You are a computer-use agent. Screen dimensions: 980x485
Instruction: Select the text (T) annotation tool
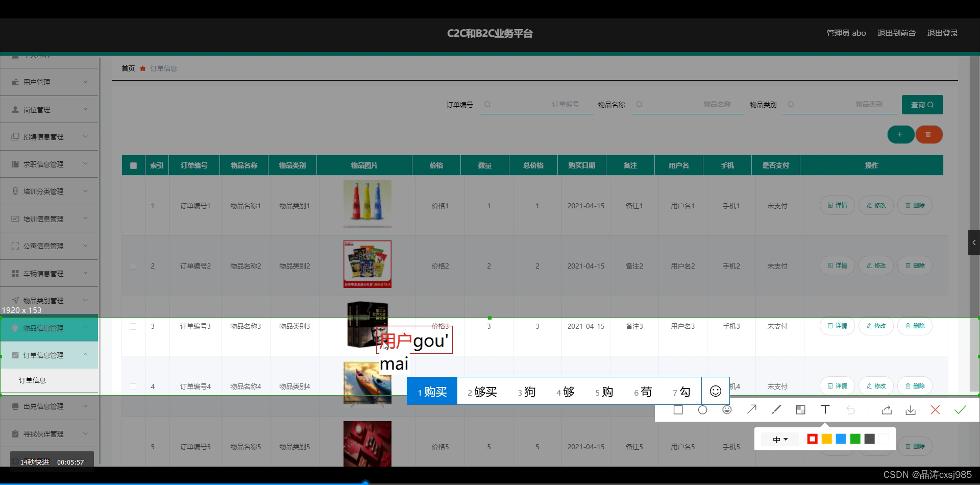[x=825, y=410]
